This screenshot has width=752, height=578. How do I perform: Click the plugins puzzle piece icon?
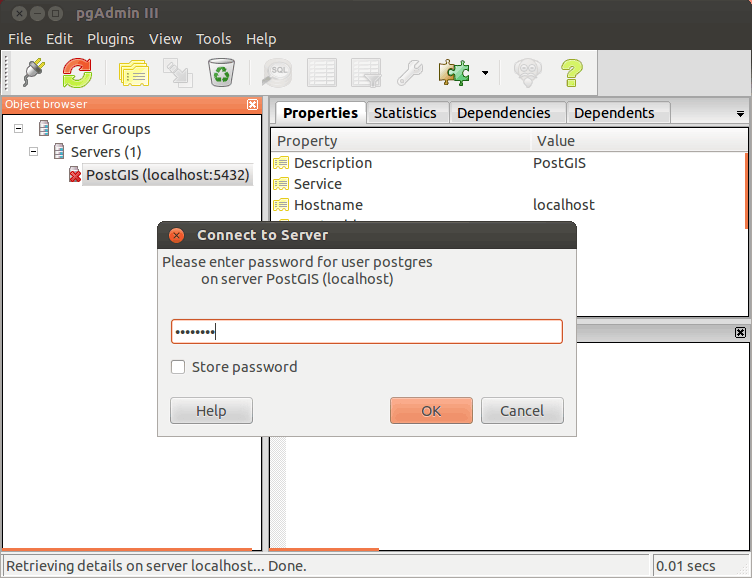pos(454,73)
